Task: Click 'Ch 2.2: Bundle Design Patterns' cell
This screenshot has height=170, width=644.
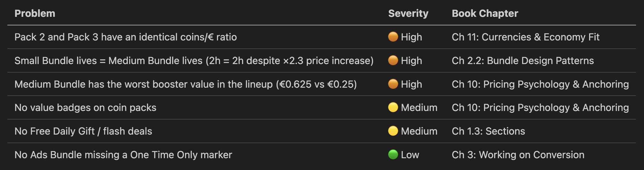Action: [x=523, y=61]
